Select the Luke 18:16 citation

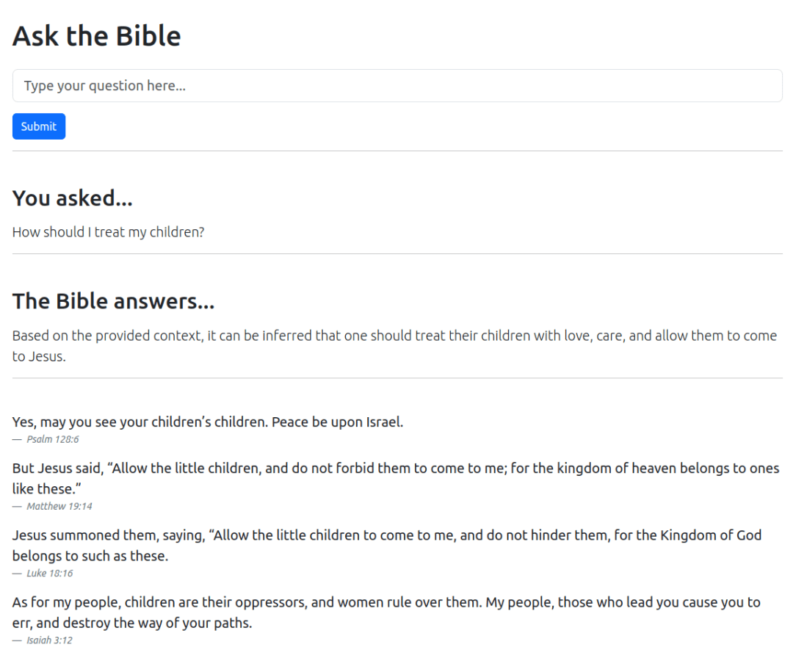coord(49,574)
